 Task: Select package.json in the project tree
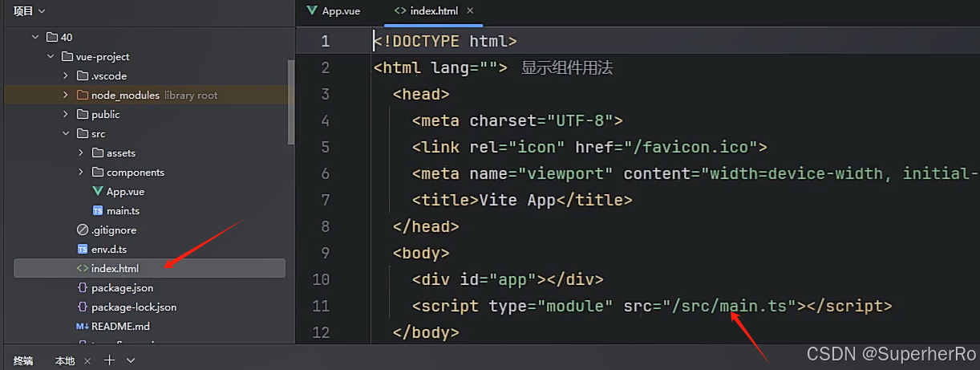(x=122, y=287)
